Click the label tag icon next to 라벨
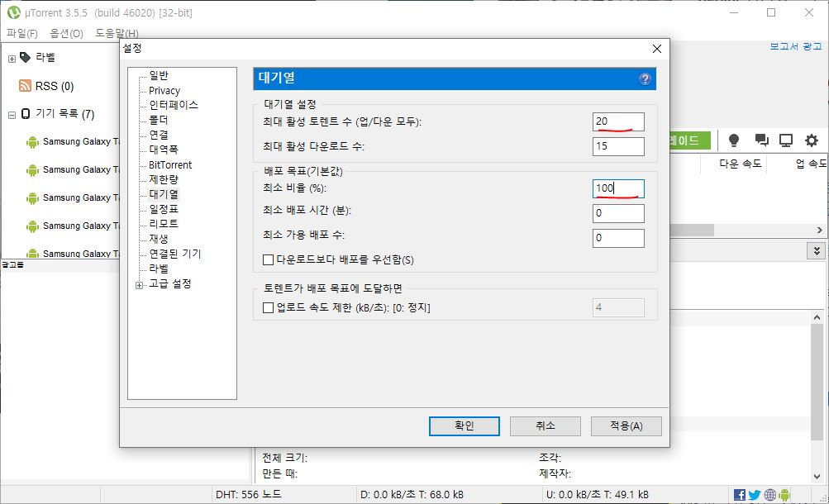Screen dimensions: 829x504 (26, 57)
